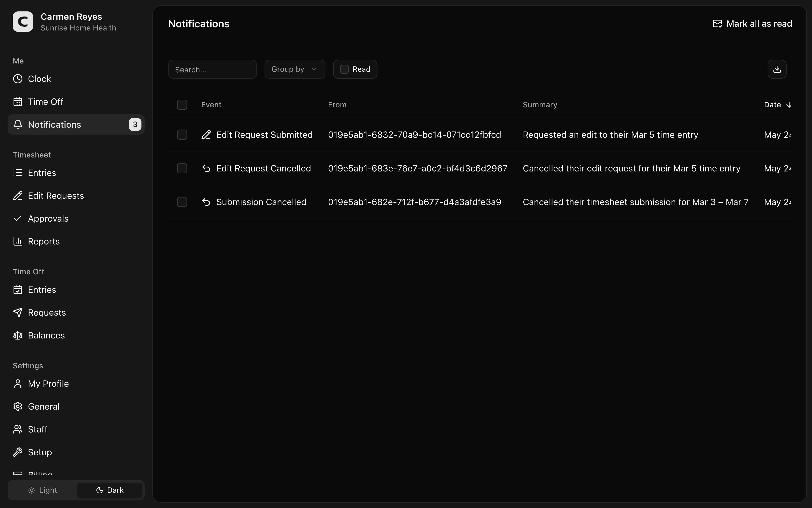Open Notifications in the sidebar
812x508 pixels.
tap(76, 124)
